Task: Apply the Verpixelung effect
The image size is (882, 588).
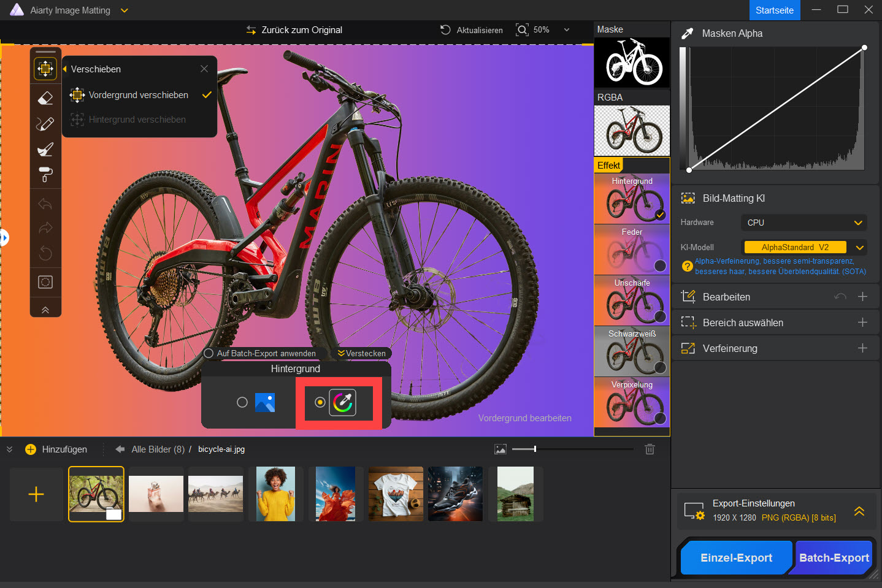Action: [632, 402]
